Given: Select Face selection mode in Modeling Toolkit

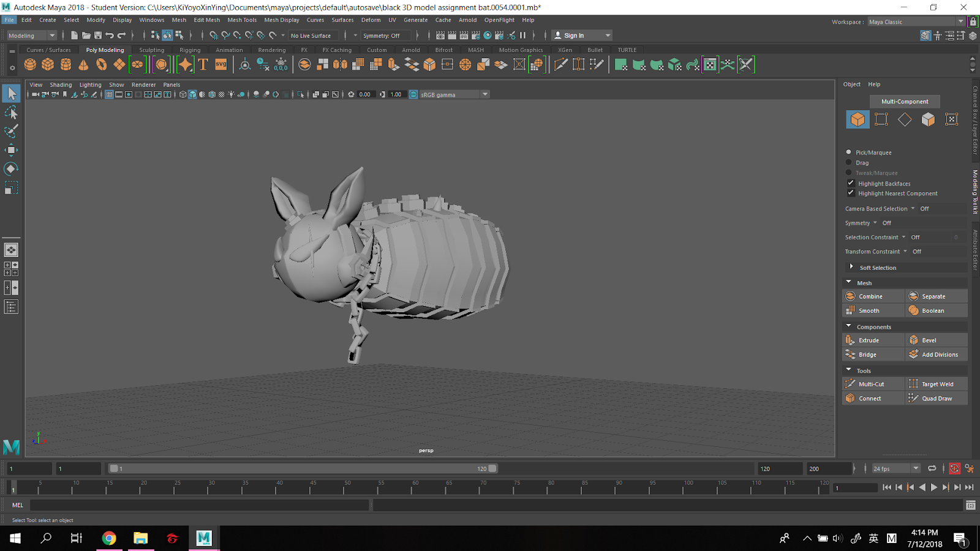Looking at the screenshot, I should (929, 119).
